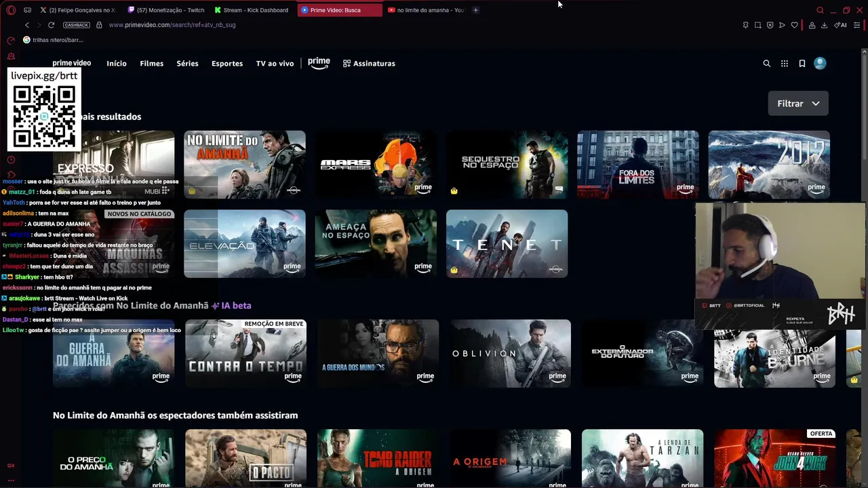
Task: Open the 2012 movie card
Action: coord(769,165)
